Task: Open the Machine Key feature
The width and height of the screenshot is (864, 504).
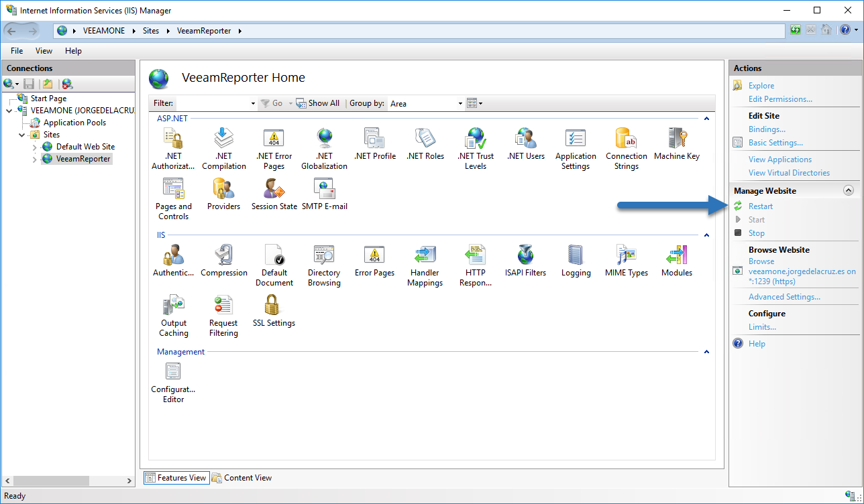Action: click(677, 144)
